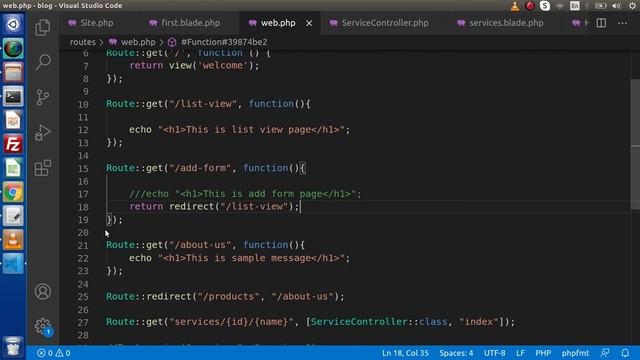The height and width of the screenshot is (360, 640).
Task: Open the Ubuntu dash home icon
Action: [13, 24]
